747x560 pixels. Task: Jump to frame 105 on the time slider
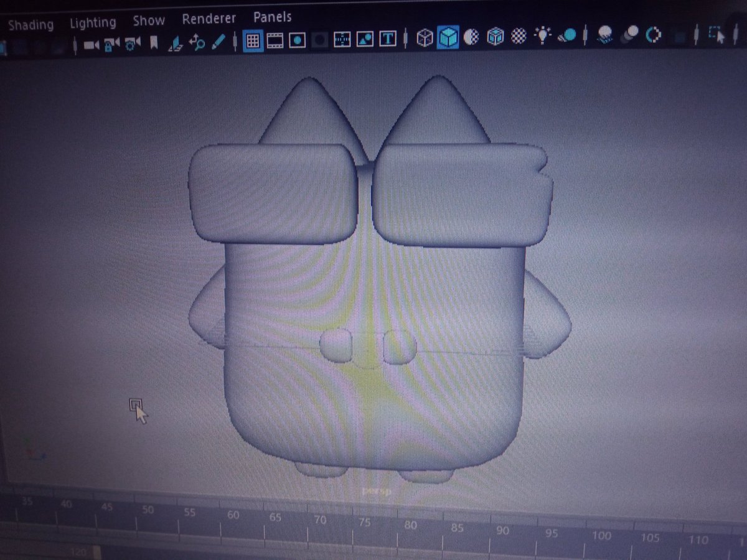point(650,538)
